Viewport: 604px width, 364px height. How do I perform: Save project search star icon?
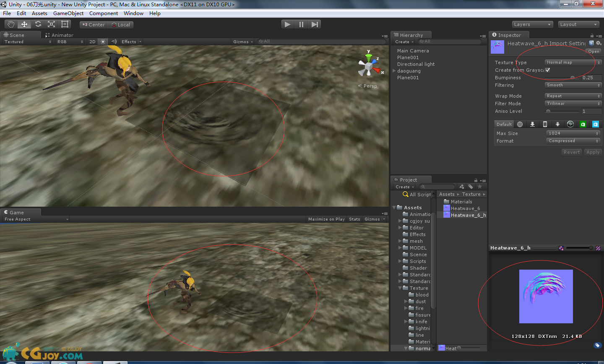pyautogui.click(x=480, y=187)
